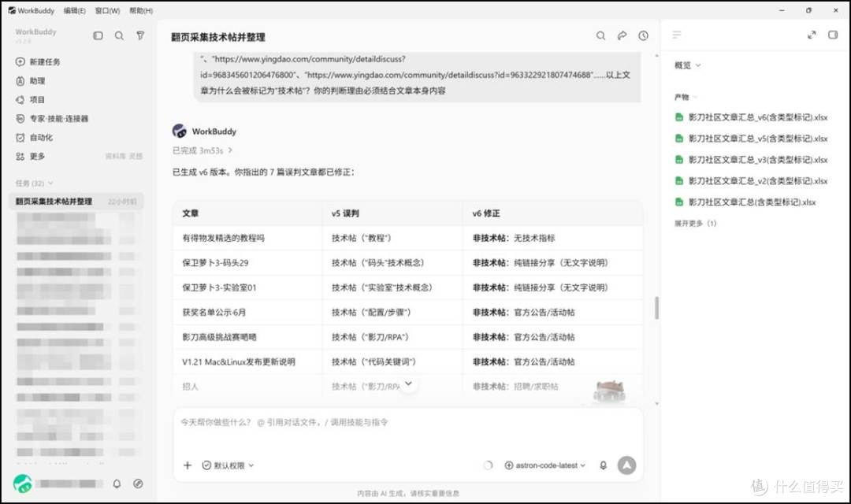Open the 助理 section
Image resolution: width=851 pixels, height=504 pixels.
coord(31,81)
